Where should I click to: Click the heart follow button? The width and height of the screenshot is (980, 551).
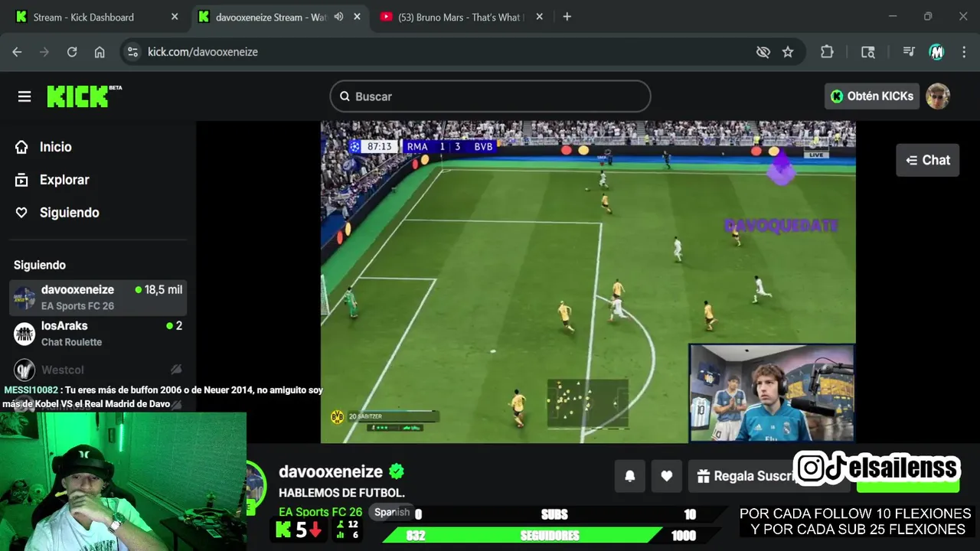click(x=667, y=476)
